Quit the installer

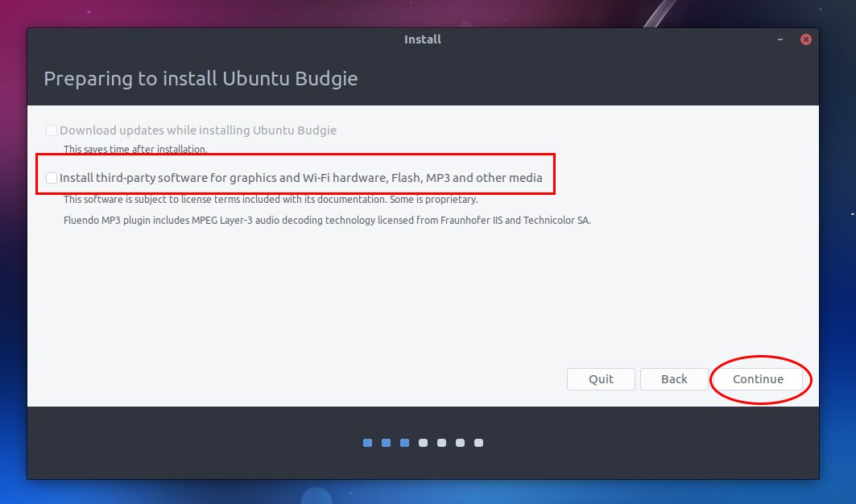tap(601, 379)
